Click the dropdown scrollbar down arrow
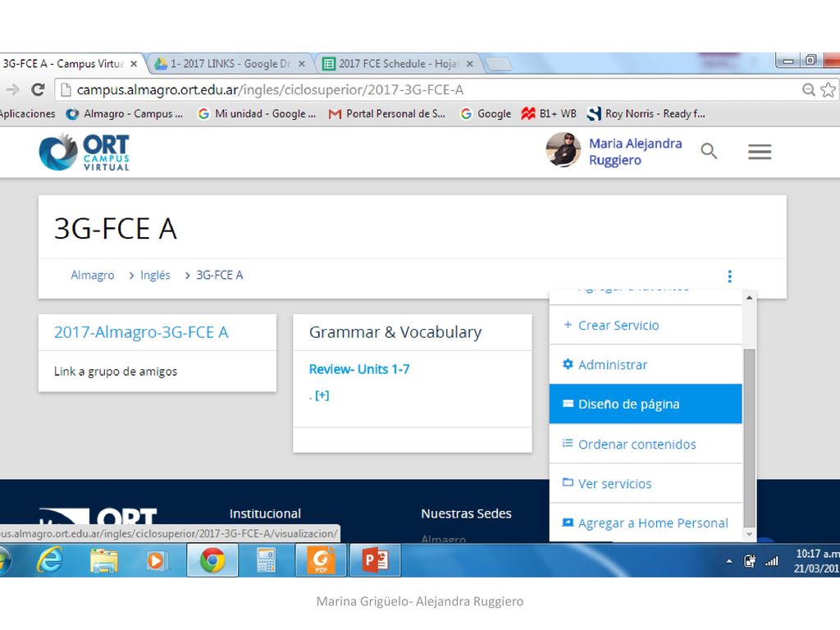The width and height of the screenshot is (840, 630). tap(749, 534)
